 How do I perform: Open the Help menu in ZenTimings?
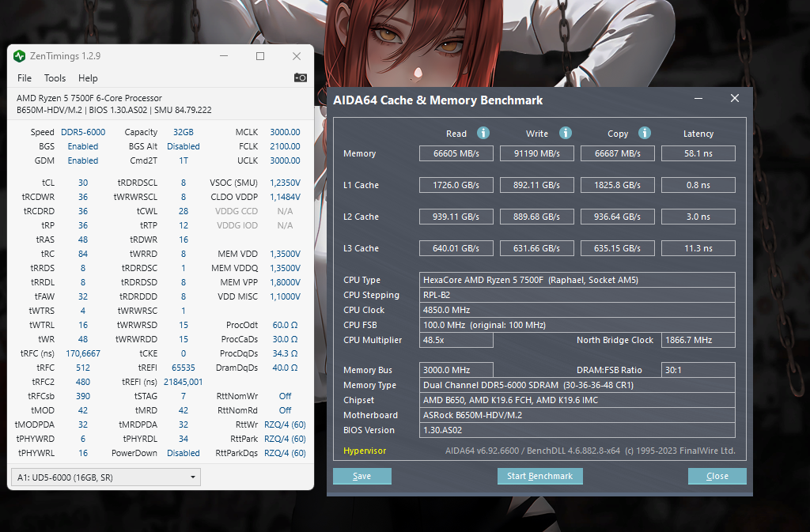point(88,78)
